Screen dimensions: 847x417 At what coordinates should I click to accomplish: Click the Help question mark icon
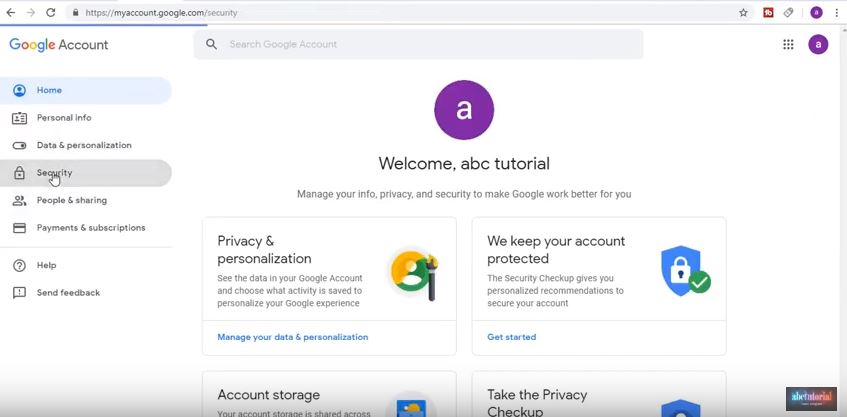coord(19,265)
